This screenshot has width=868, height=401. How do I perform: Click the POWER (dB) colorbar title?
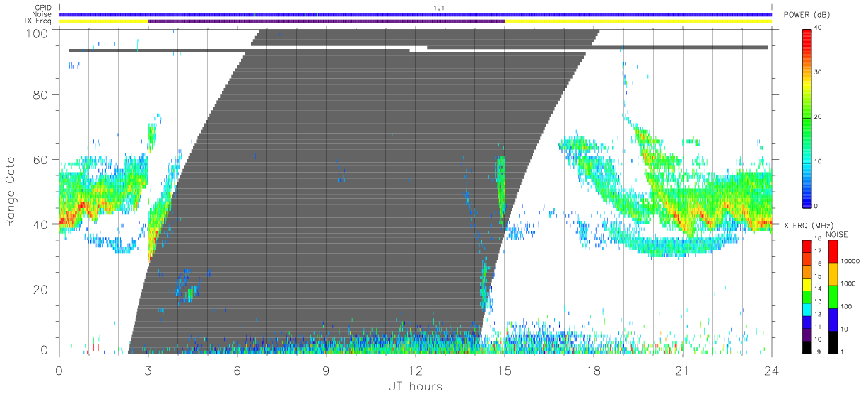(807, 15)
